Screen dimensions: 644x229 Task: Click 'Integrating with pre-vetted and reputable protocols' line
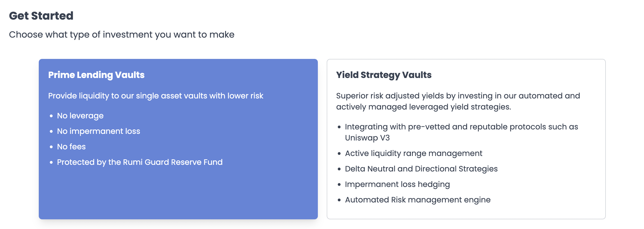click(x=462, y=127)
